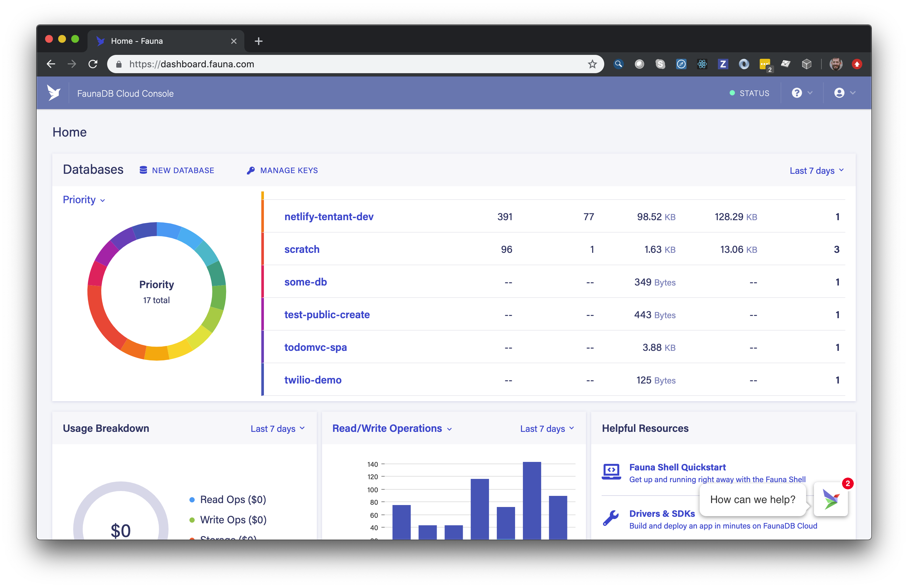Click the NEW DATABASE button
The image size is (908, 588).
tap(177, 170)
